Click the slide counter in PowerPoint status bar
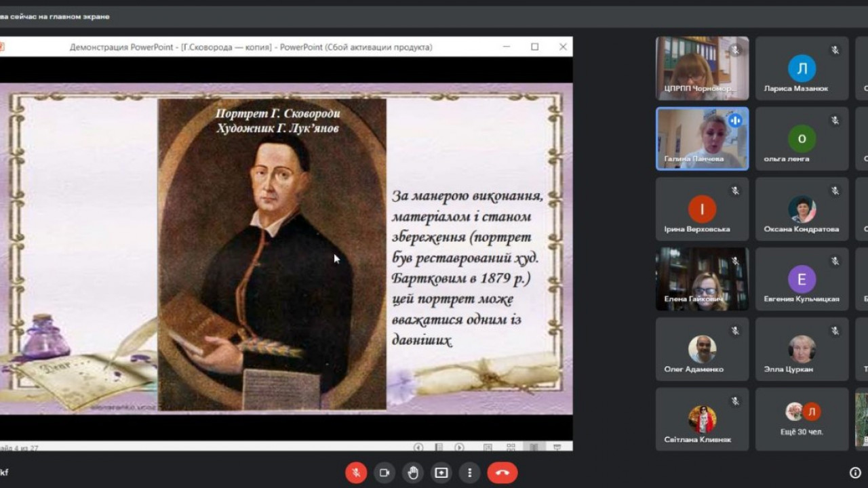 [19, 448]
